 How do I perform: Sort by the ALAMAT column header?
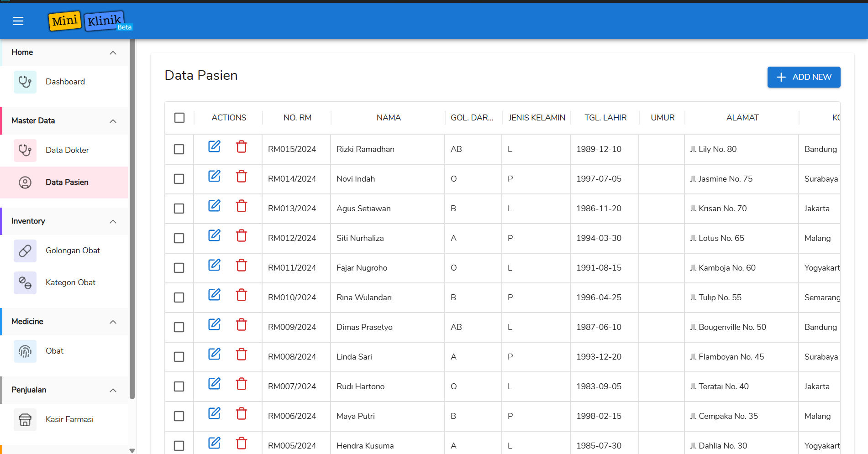click(742, 118)
